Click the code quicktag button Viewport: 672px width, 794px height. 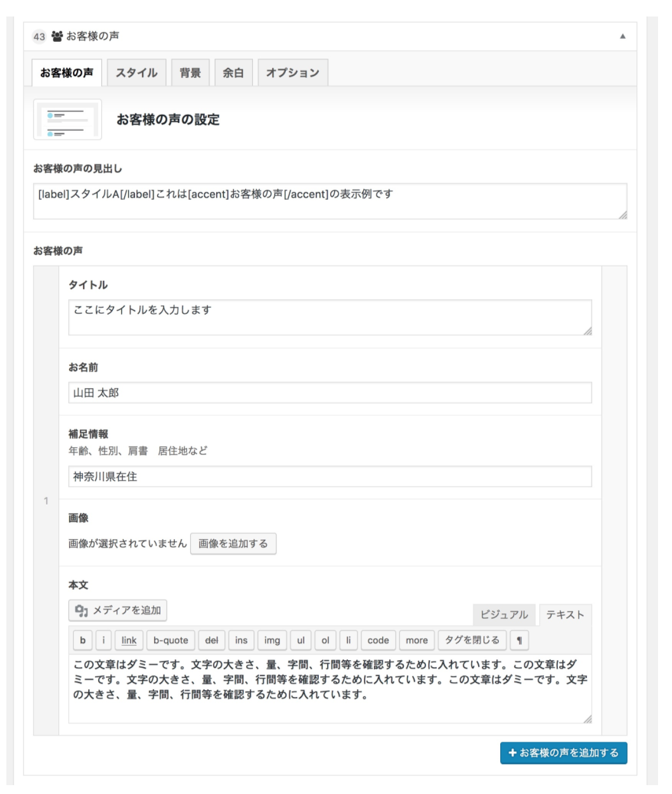[378, 641]
